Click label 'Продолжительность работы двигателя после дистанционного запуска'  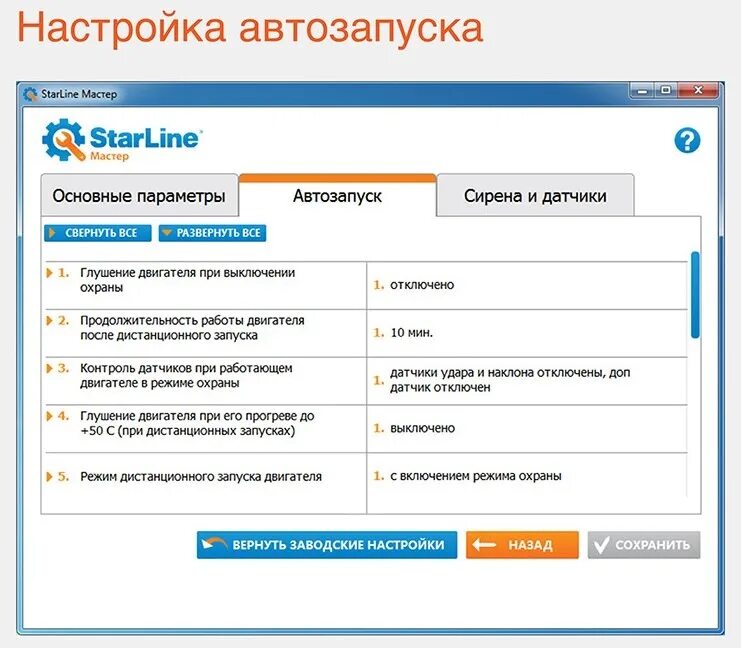point(192,328)
